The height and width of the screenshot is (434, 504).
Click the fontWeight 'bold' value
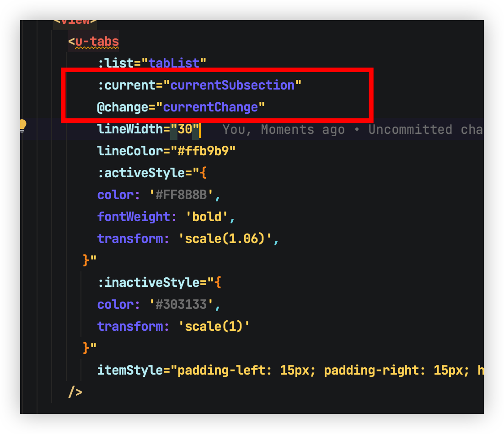coord(206,217)
